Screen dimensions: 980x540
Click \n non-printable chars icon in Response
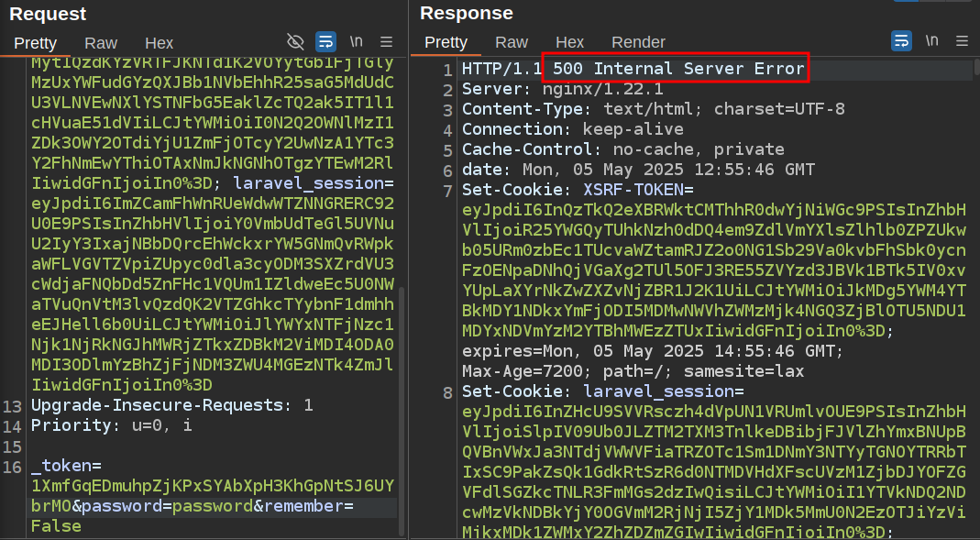point(931,41)
